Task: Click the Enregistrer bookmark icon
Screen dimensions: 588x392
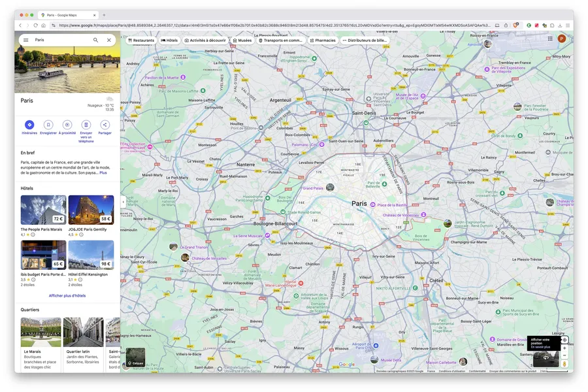Action: [x=48, y=125]
